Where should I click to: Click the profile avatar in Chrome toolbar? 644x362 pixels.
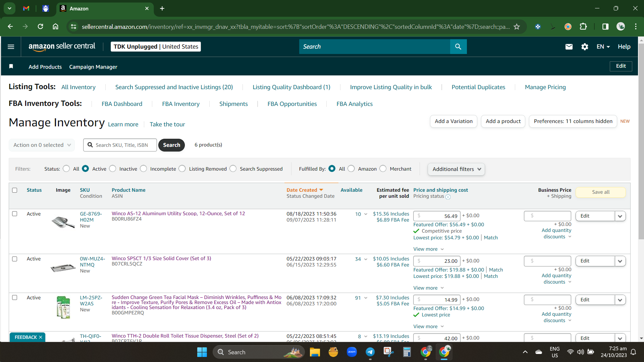pos(621,26)
